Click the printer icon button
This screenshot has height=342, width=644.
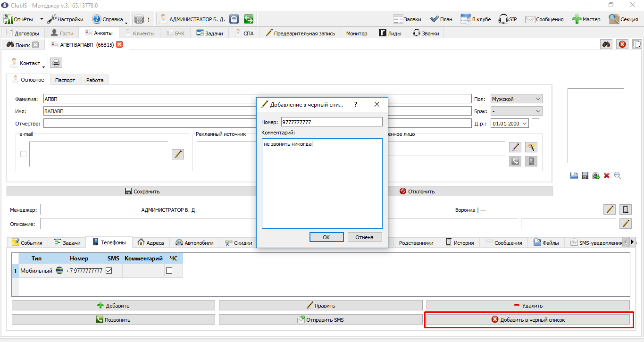pos(56,63)
